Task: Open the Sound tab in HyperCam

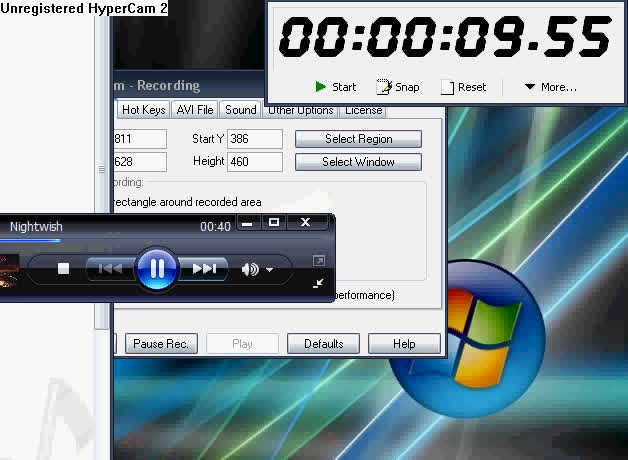Action: pyautogui.click(x=240, y=110)
